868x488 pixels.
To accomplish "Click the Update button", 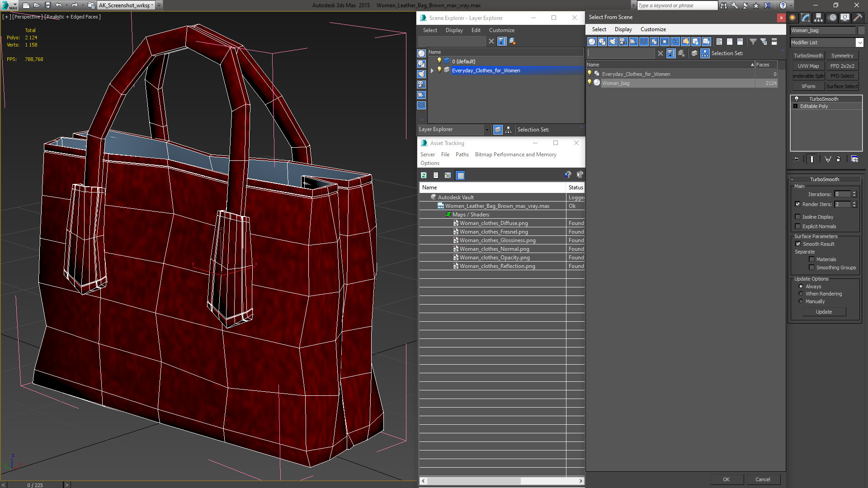I will (824, 312).
